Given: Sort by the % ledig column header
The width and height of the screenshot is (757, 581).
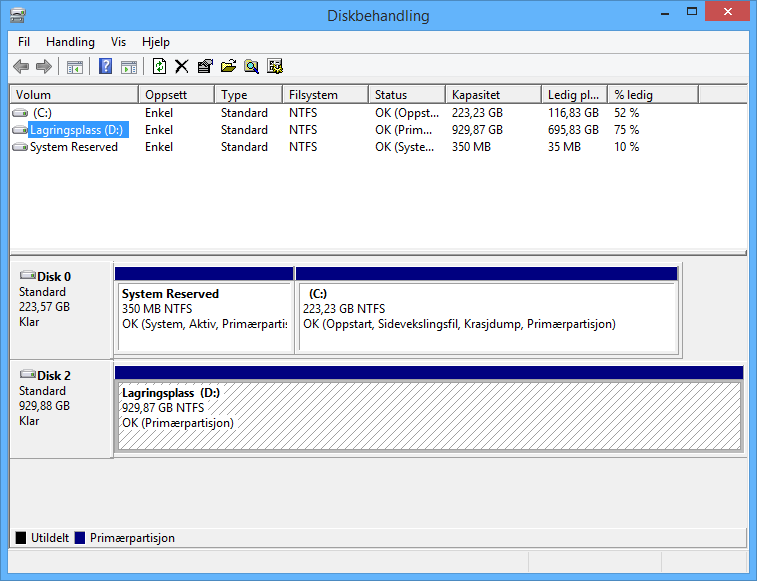Looking at the screenshot, I should (653, 95).
